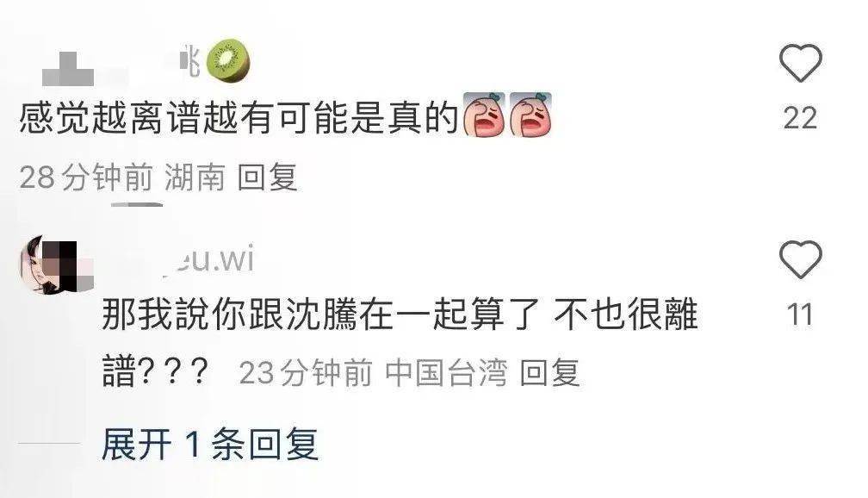Screen dimensions: 868x498
Task: Like the reply from user ending in eu.wi
Action: 801,260
